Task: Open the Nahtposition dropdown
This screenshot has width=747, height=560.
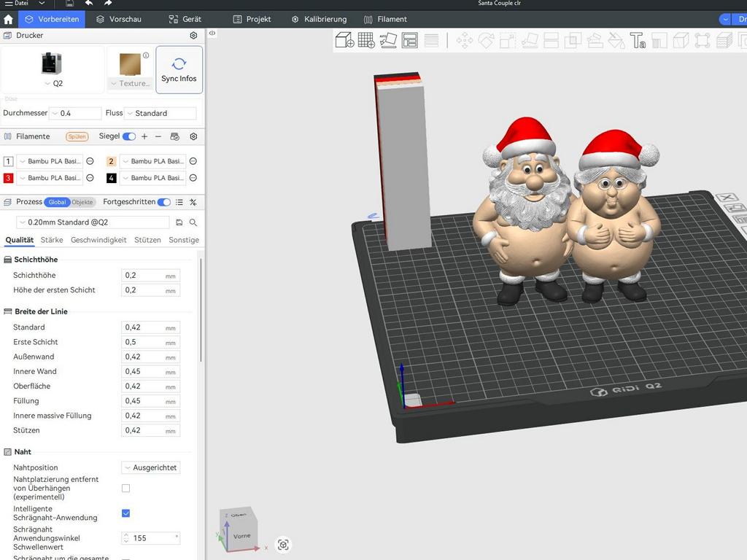Action: click(x=150, y=467)
